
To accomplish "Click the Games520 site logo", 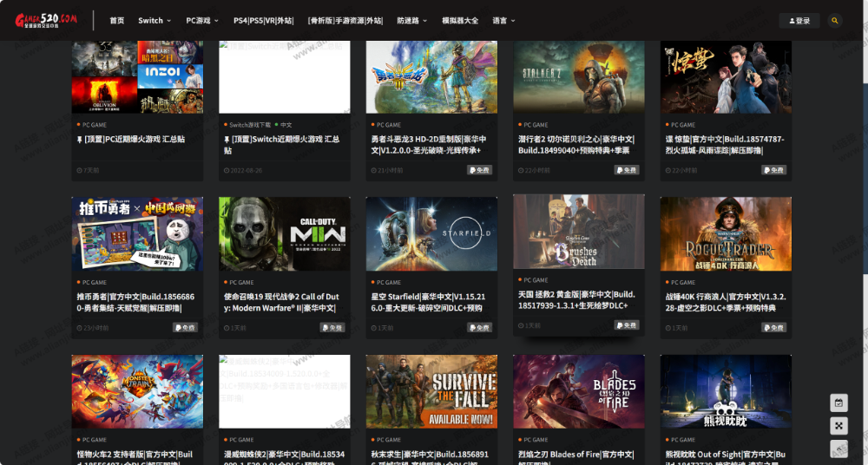I will pyautogui.click(x=46, y=21).
